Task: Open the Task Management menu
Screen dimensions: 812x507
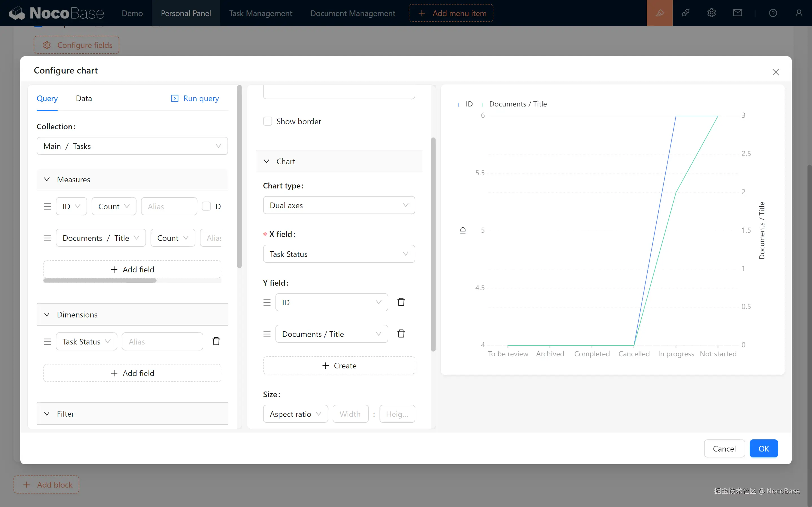Action: (261, 13)
